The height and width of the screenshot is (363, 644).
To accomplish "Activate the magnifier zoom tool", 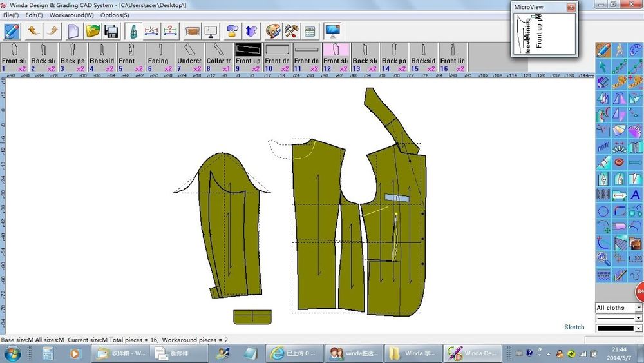I will coord(603,259).
